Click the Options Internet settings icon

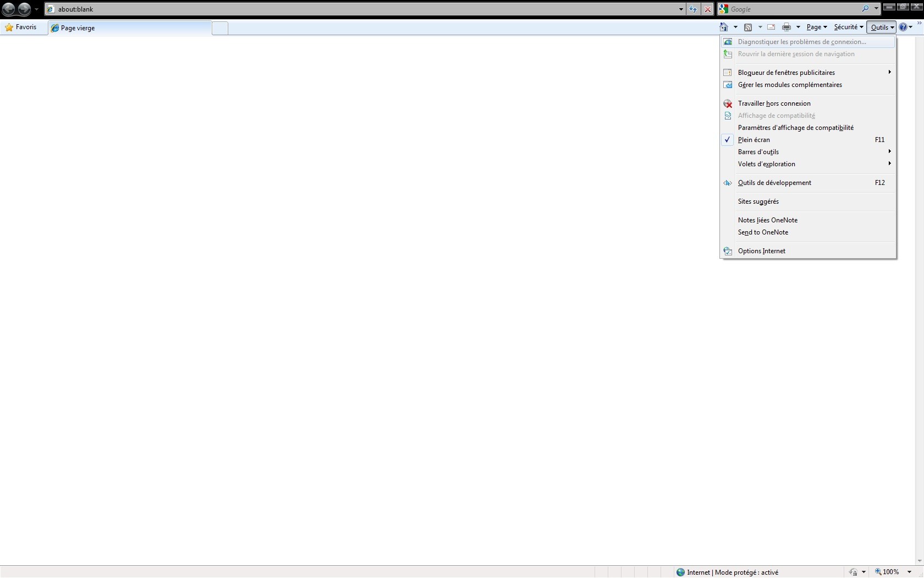pos(728,251)
